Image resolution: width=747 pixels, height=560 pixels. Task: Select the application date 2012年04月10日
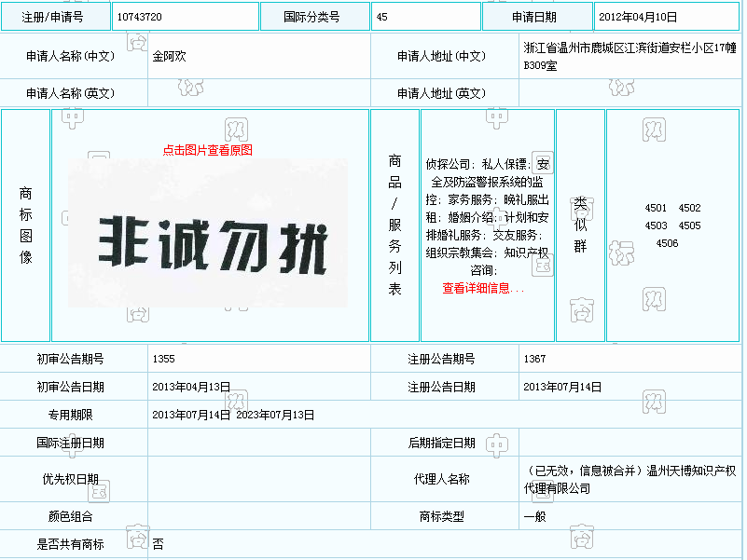tap(638, 17)
